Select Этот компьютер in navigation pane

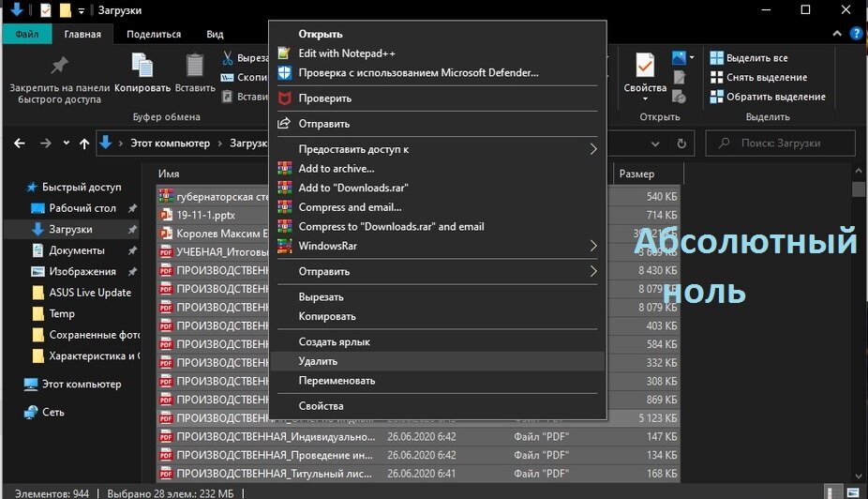click(82, 385)
